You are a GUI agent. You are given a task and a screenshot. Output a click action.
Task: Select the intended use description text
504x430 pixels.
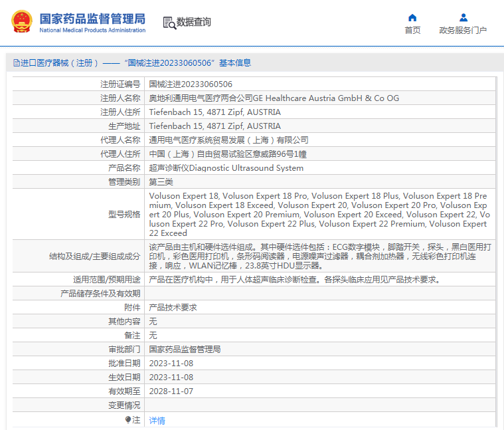pyautogui.click(x=294, y=280)
